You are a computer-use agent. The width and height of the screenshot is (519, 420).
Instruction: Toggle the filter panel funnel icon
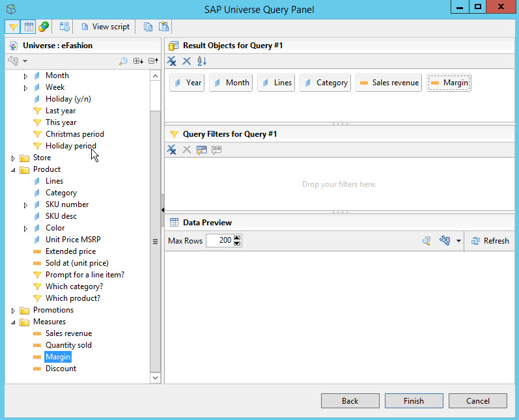click(13, 27)
